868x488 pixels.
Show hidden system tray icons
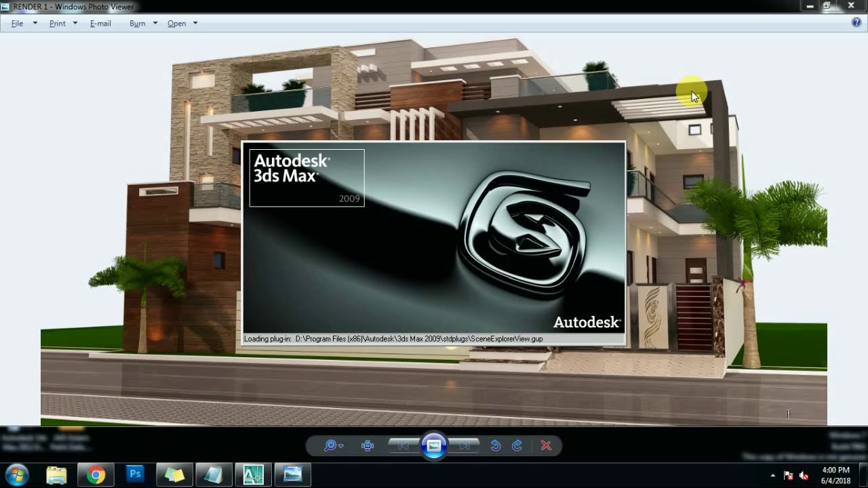point(773,475)
